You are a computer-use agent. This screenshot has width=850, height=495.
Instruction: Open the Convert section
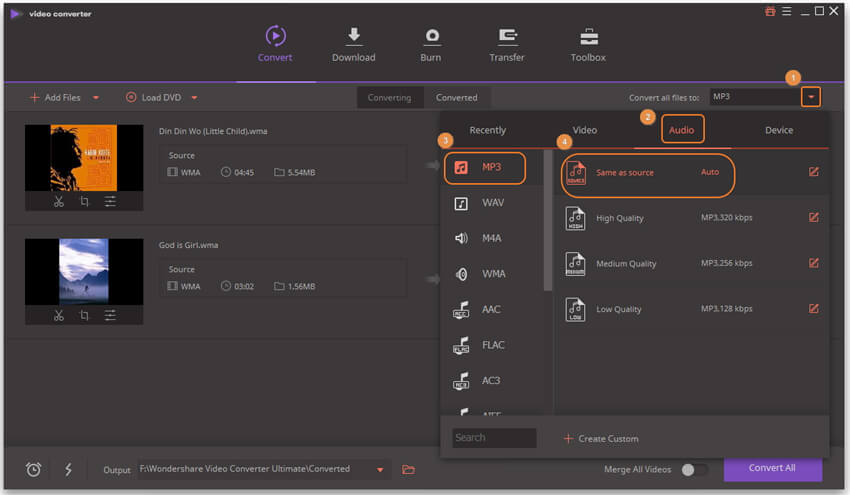click(x=275, y=44)
